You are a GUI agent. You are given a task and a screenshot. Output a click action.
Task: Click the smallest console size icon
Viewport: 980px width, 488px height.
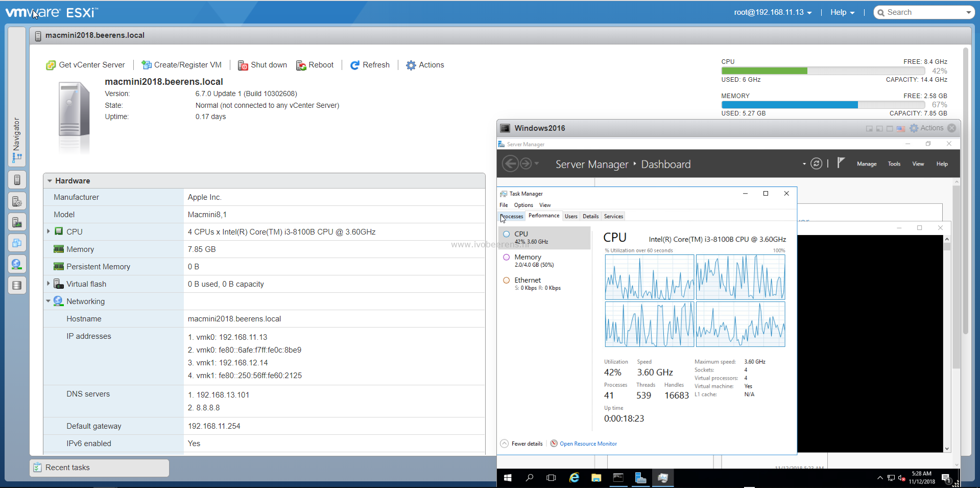click(x=869, y=129)
